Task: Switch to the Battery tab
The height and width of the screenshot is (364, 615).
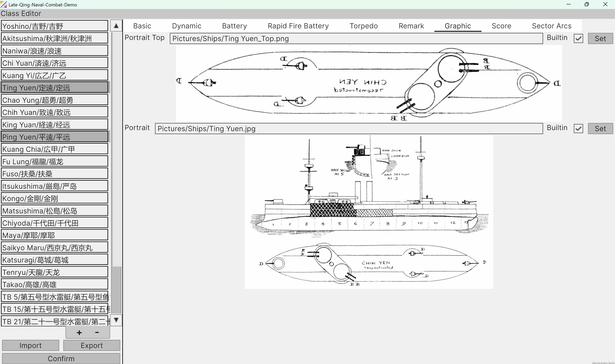Action: [x=234, y=26]
